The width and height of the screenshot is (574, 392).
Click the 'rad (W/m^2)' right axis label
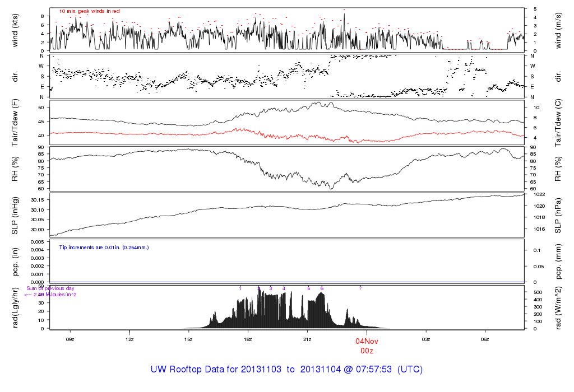tap(560, 307)
